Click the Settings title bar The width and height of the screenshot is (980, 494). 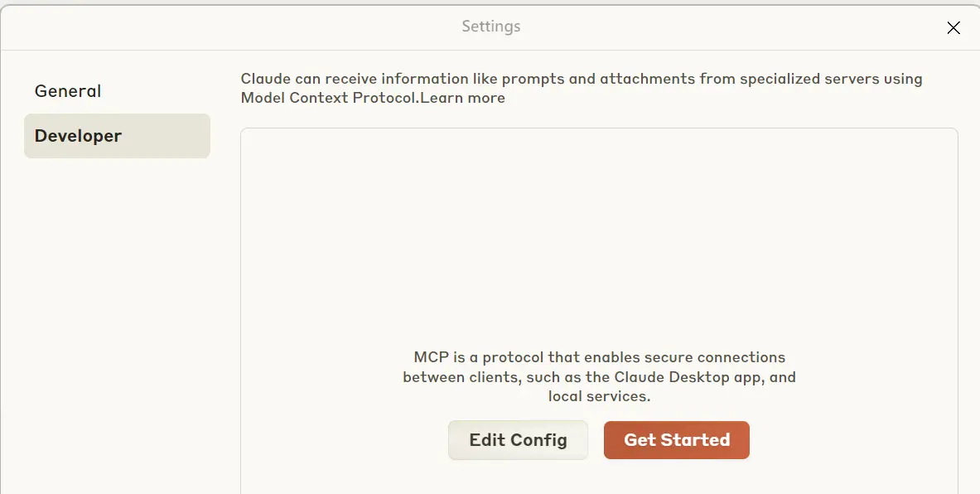[331, 27]
